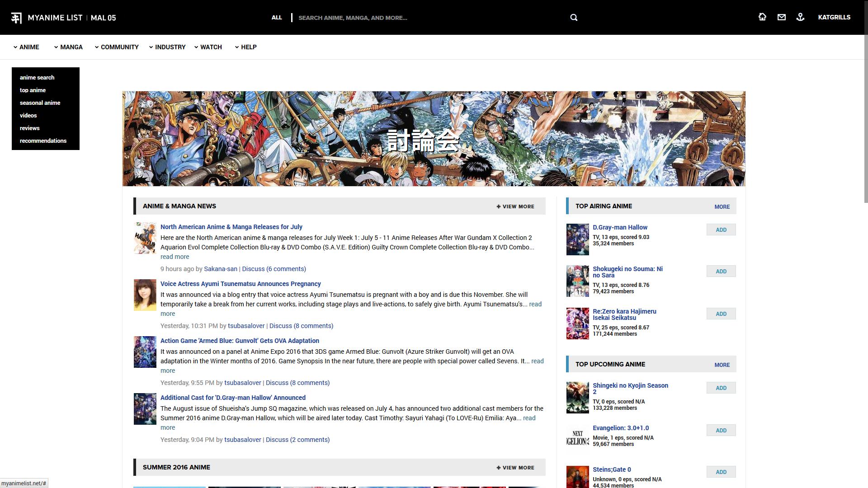This screenshot has width=868, height=488.
Task: Click the Ayumi Tsunematsu news photo
Action: [145, 295]
